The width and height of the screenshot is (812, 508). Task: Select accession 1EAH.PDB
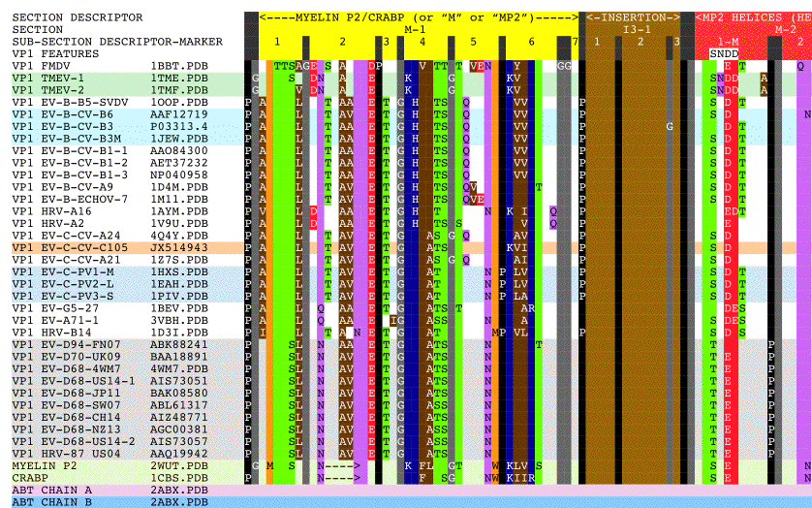[179, 283]
